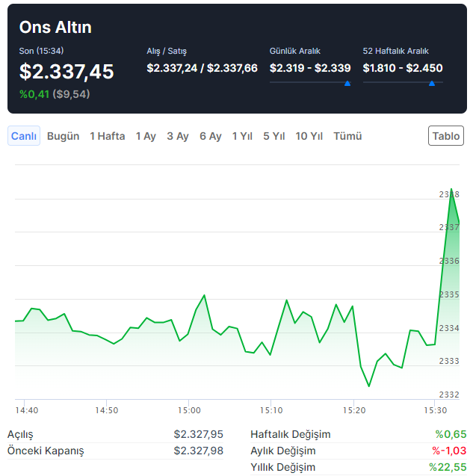
Task: Click the last price $2.337,45
Action: [x=67, y=72]
